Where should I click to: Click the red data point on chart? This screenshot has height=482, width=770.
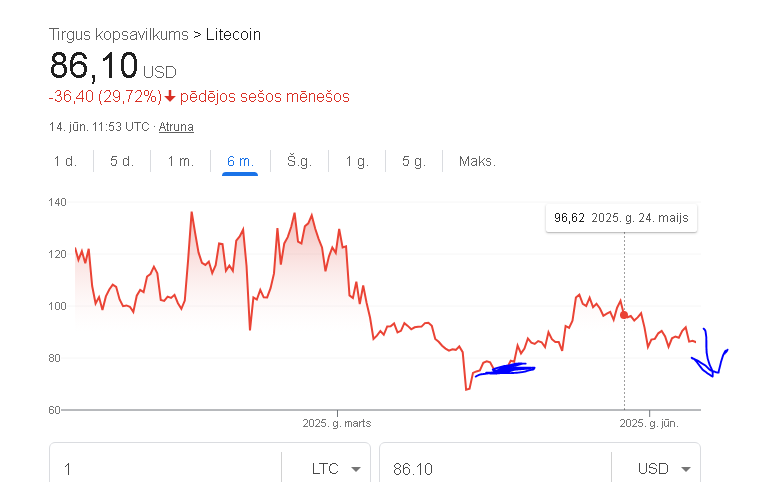(x=624, y=315)
